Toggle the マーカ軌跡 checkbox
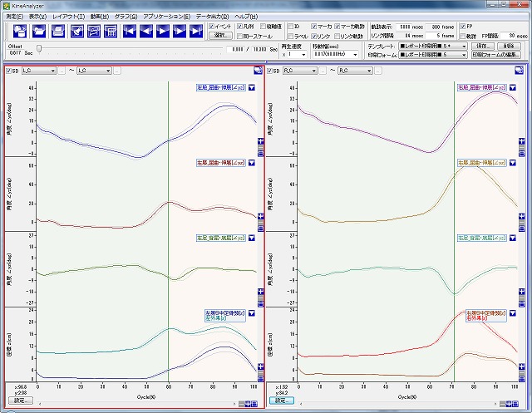Image resolution: width=532 pixels, height=413 pixels. point(337,26)
